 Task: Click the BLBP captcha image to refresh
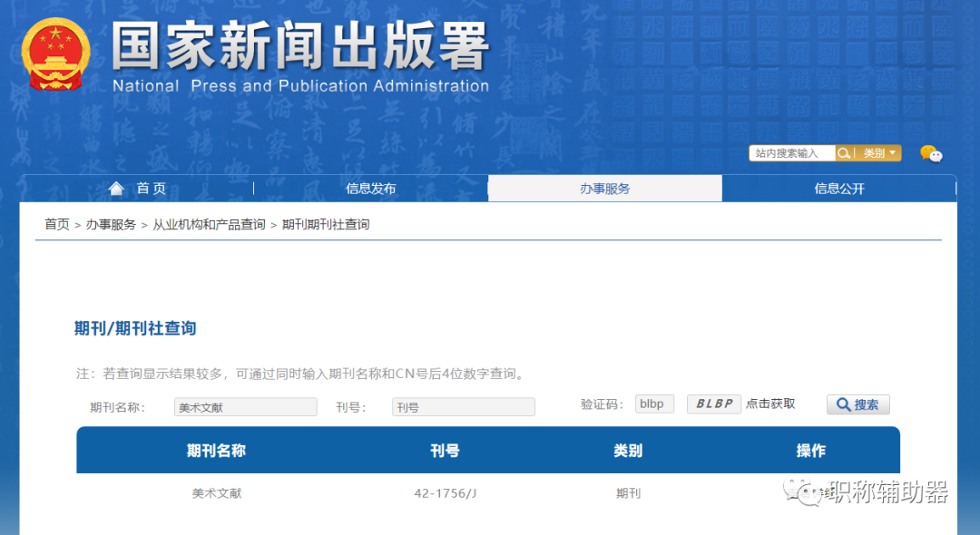pos(713,404)
